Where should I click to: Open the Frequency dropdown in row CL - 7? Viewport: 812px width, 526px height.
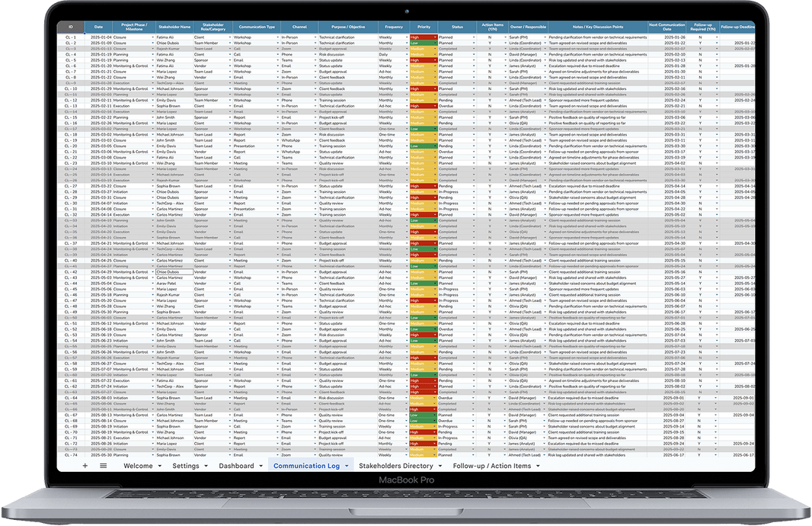[x=407, y=72]
